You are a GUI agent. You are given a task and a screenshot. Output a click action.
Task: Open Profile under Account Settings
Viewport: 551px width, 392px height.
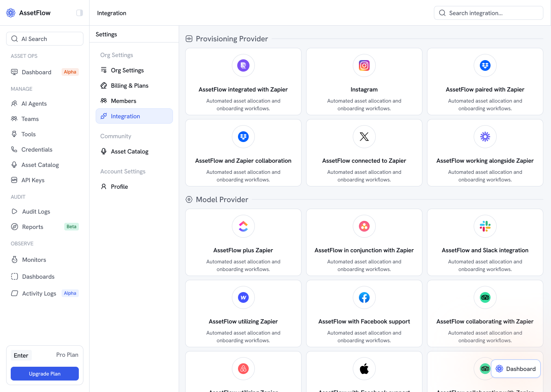coord(134,186)
